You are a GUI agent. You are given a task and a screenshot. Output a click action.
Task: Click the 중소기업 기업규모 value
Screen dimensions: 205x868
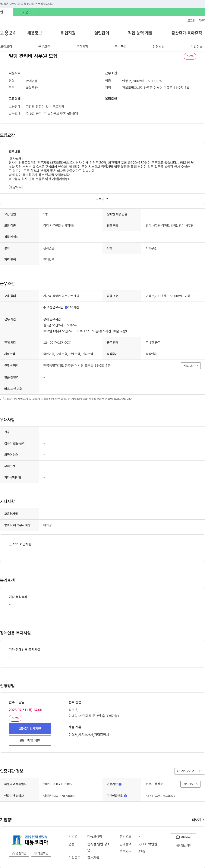[x=93, y=858]
